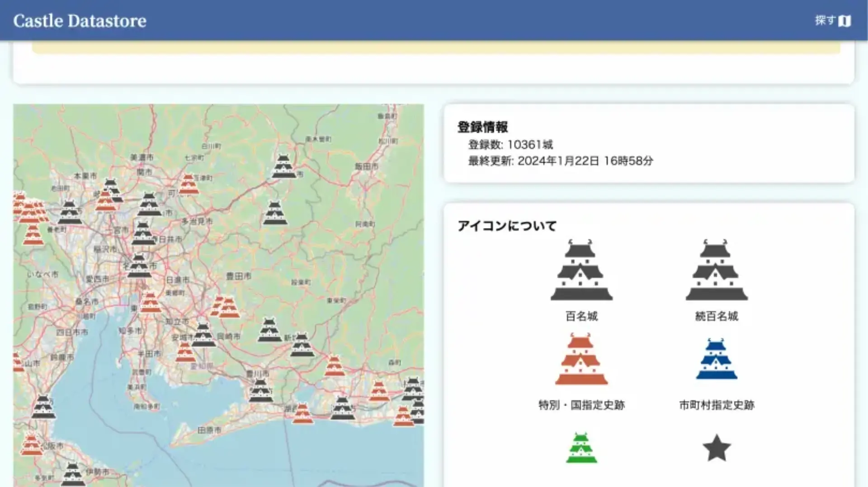
Task: Click red castle marker next to 松阪市
Action: (31, 444)
